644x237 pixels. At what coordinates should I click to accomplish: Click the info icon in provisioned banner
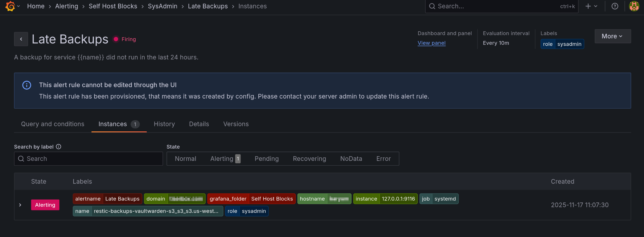[x=27, y=85]
